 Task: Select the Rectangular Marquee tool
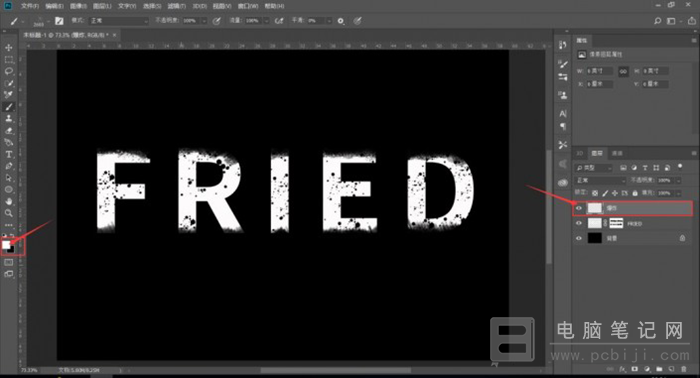[x=8, y=59]
